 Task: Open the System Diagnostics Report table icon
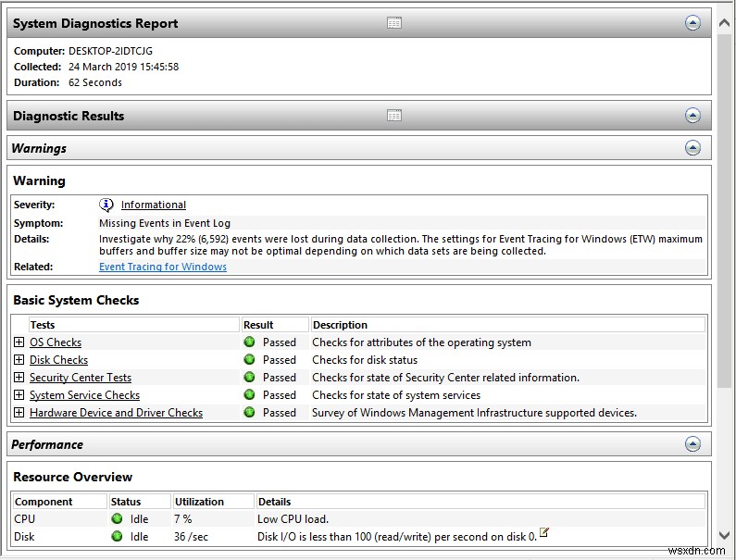(394, 22)
